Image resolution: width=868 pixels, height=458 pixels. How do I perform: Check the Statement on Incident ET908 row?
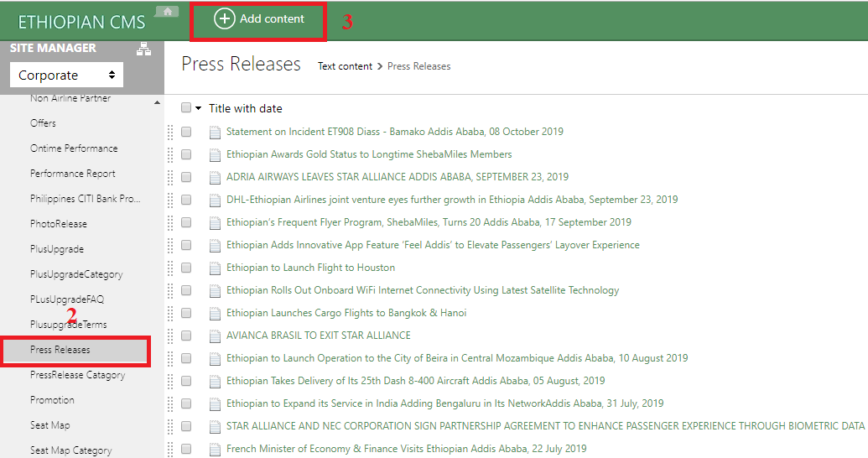tap(186, 132)
